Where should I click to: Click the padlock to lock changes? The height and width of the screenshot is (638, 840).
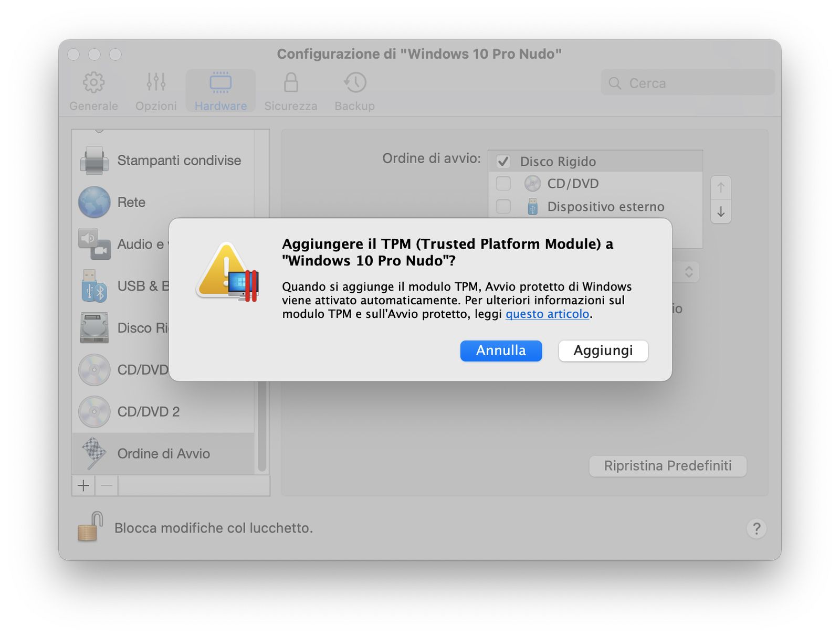pyautogui.click(x=90, y=527)
